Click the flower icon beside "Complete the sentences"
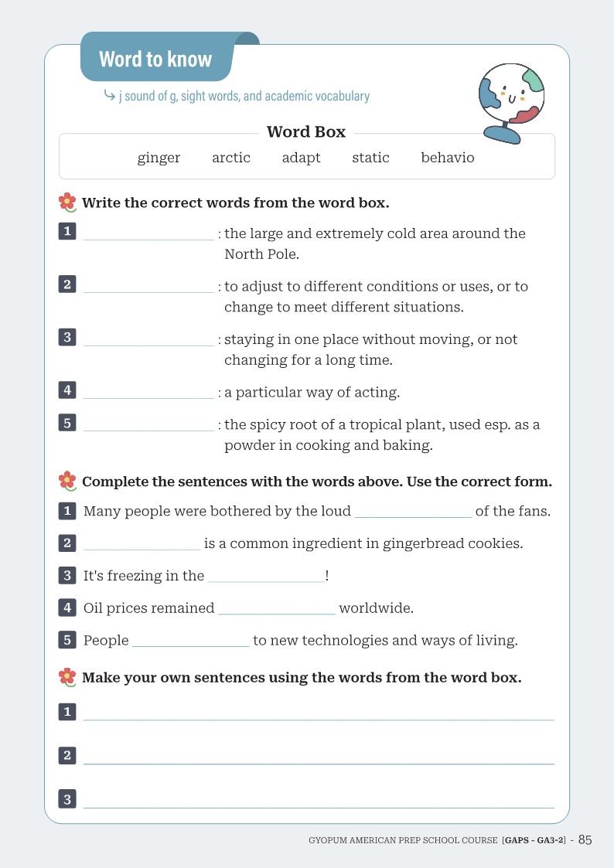The height and width of the screenshot is (868, 614). (x=68, y=482)
